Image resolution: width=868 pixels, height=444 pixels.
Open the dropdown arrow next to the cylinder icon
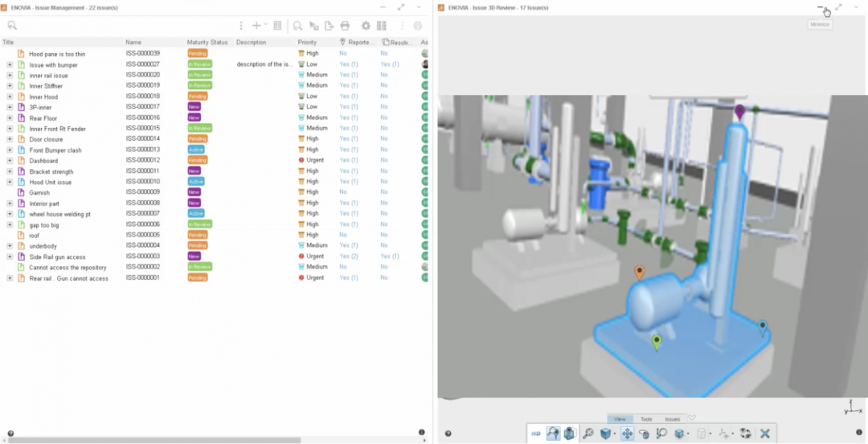(710, 434)
